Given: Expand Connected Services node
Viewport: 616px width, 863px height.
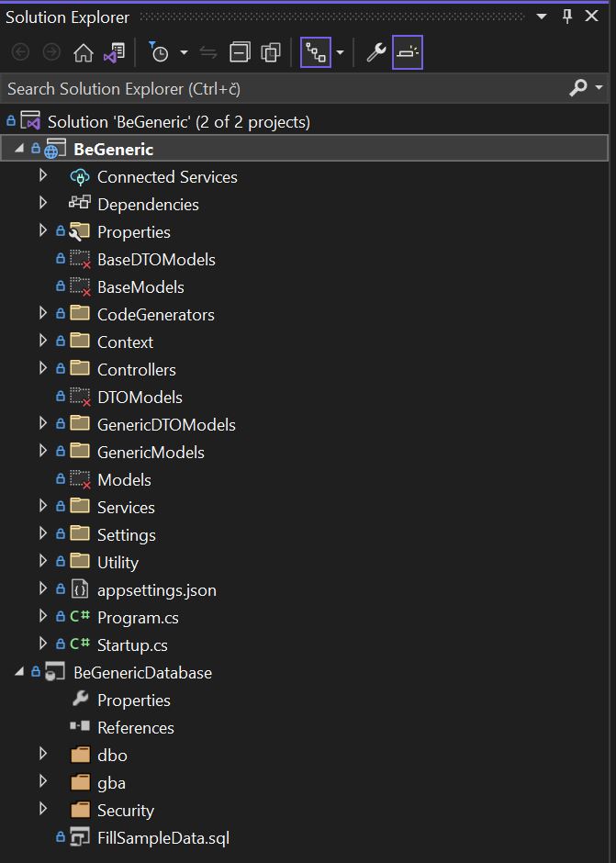Looking at the screenshot, I should (43, 176).
